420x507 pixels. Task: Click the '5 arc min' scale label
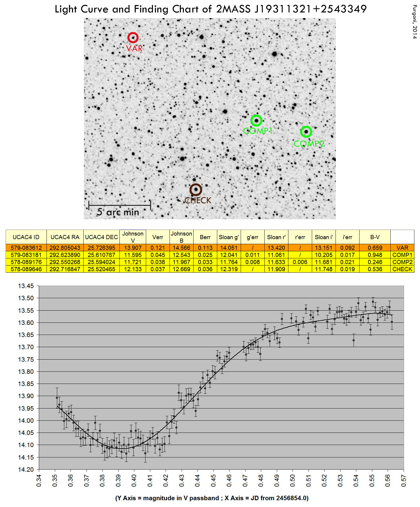point(118,212)
